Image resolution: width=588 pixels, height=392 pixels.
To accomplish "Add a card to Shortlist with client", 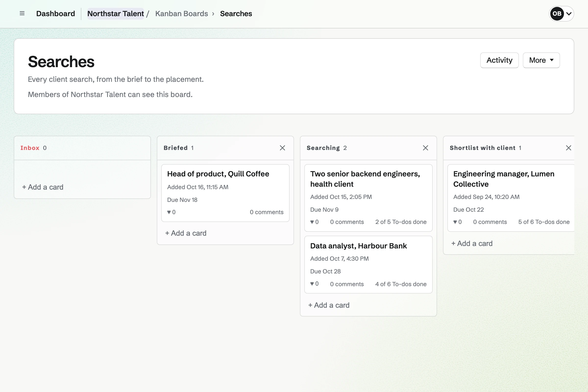I will (x=472, y=243).
